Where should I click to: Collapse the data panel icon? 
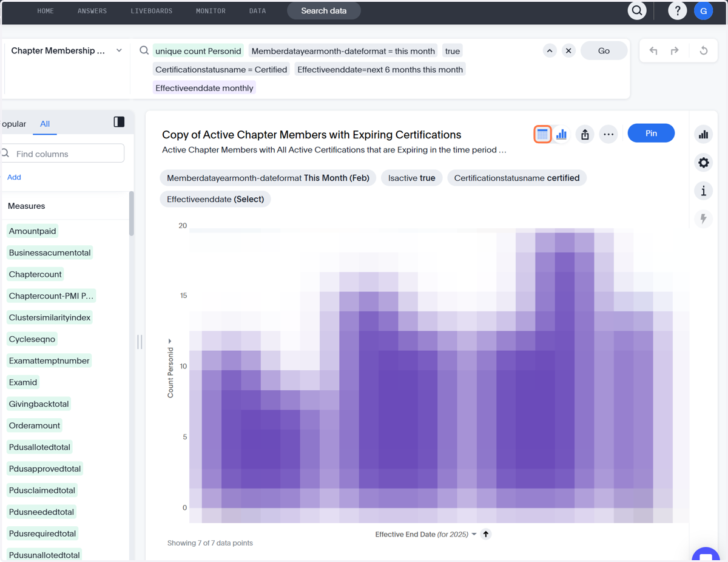tap(119, 122)
